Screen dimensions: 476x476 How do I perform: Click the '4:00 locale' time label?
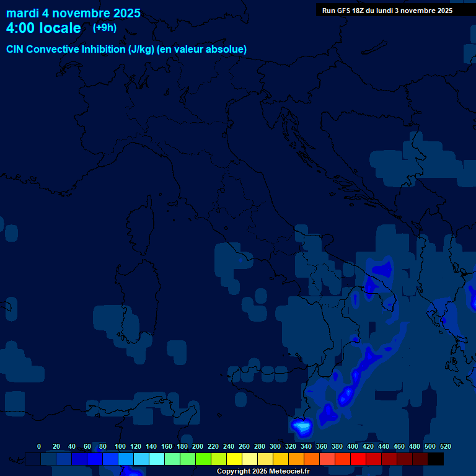pos(43,28)
